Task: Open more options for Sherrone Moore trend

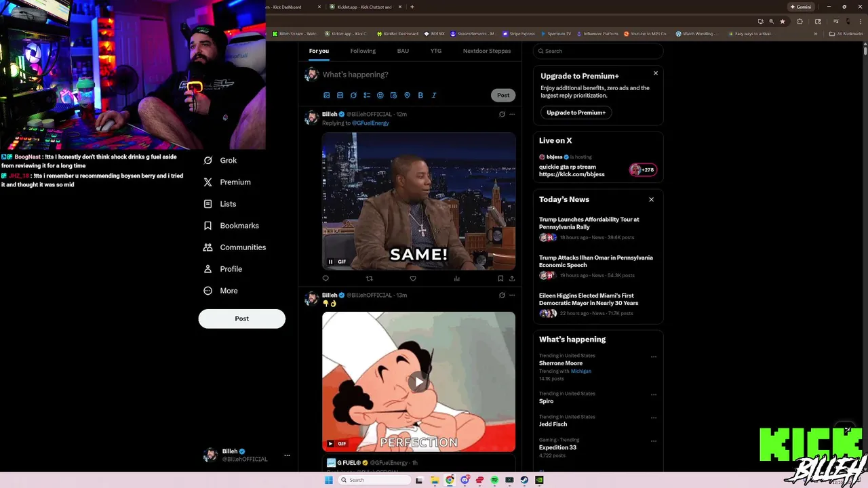Action: [654, 357]
